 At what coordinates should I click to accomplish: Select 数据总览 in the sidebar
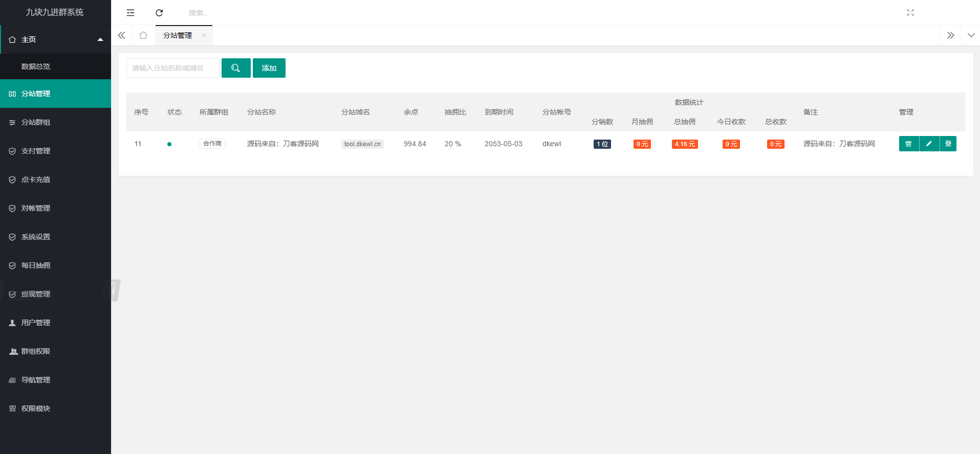coord(36,66)
